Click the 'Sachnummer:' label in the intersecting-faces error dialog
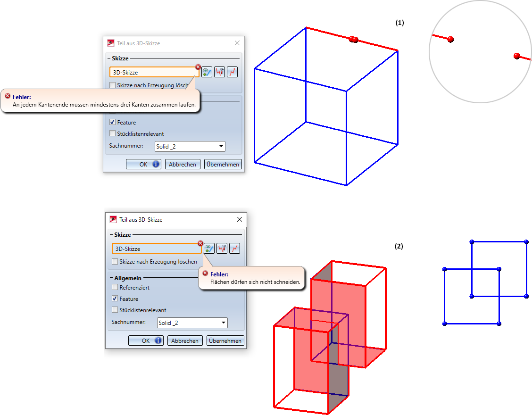 click(129, 322)
